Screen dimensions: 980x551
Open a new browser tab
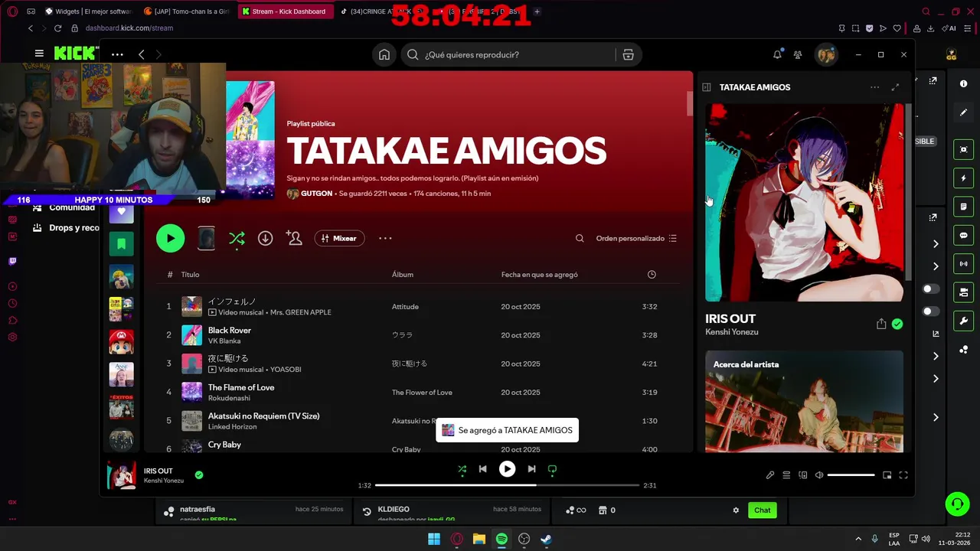point(537,11)
